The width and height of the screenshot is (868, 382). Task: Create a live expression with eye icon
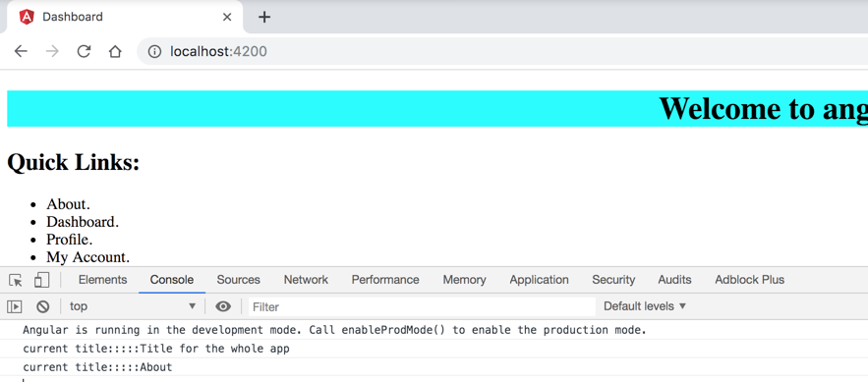tap(223, 306)
